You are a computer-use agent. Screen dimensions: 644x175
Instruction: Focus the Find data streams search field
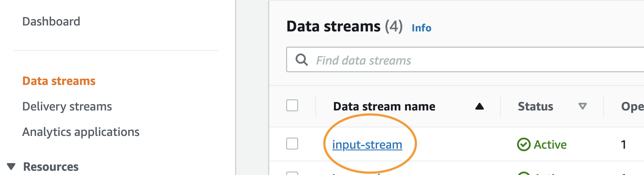[x=469, y=60]
